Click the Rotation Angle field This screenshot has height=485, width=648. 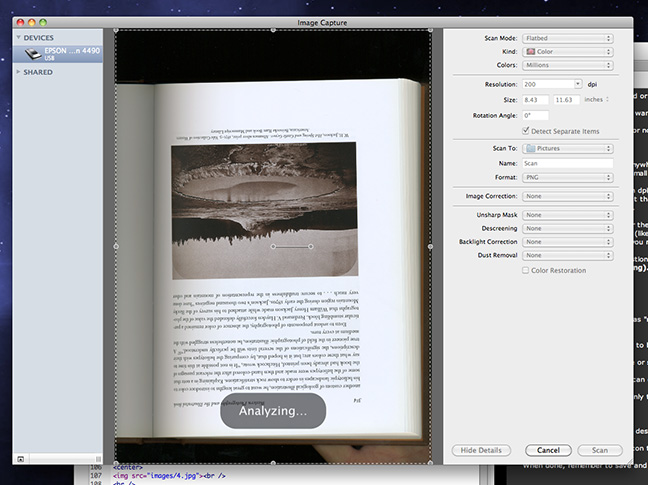point(536,115)
